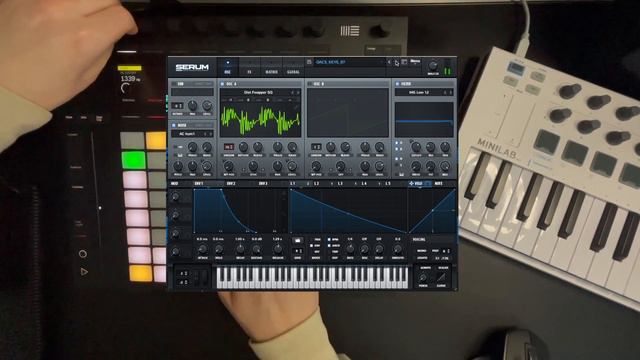Viewport: 640px width, 360px height.
Task: Toggle the NOISE oscillator enable switch
Action: 173,125
